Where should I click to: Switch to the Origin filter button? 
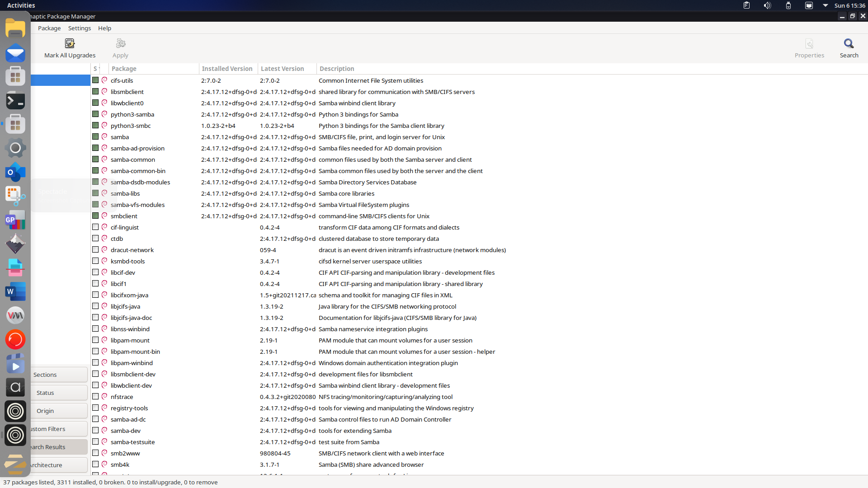(x=59, y=411)
